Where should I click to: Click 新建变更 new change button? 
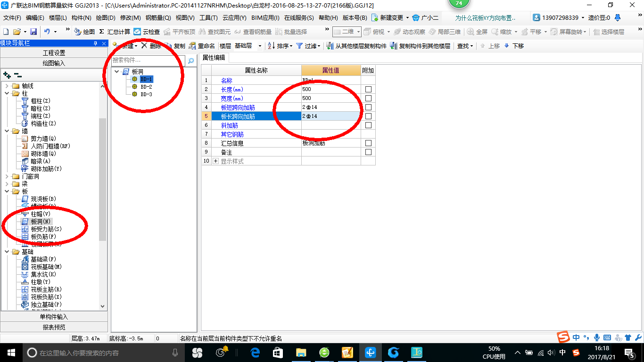(390, 18)
